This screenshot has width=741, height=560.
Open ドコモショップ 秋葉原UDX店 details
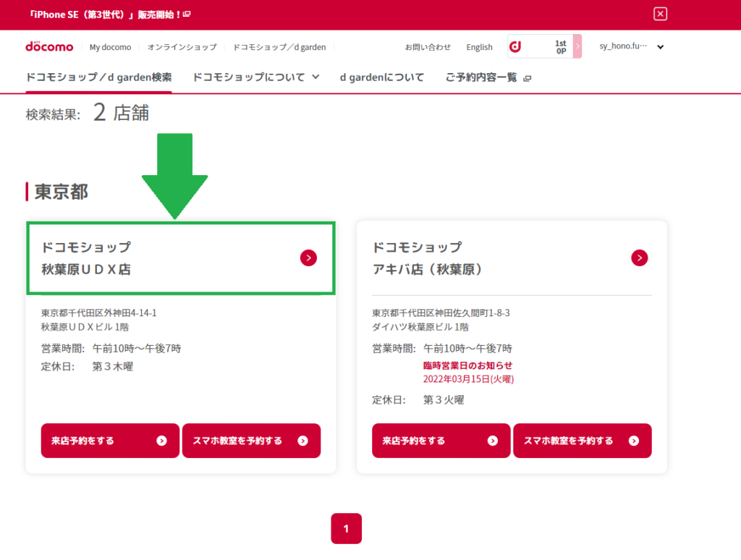point(181,258)
